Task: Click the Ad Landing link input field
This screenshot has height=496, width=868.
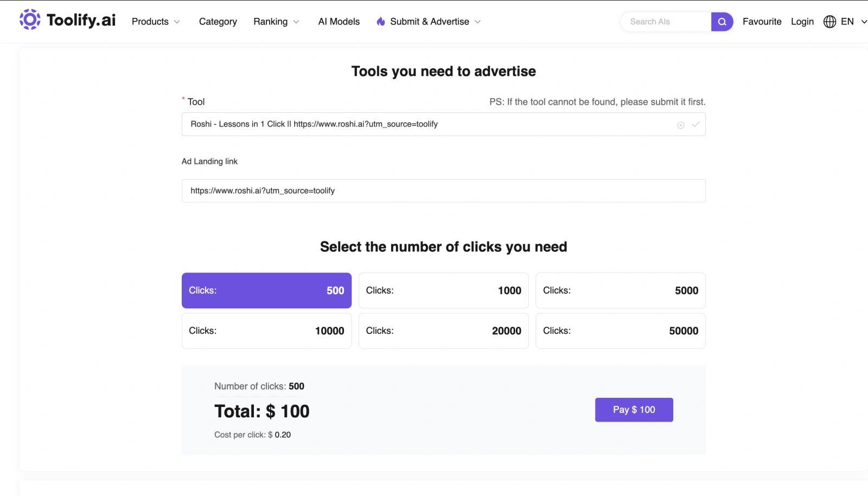Action: click(443, 190)
